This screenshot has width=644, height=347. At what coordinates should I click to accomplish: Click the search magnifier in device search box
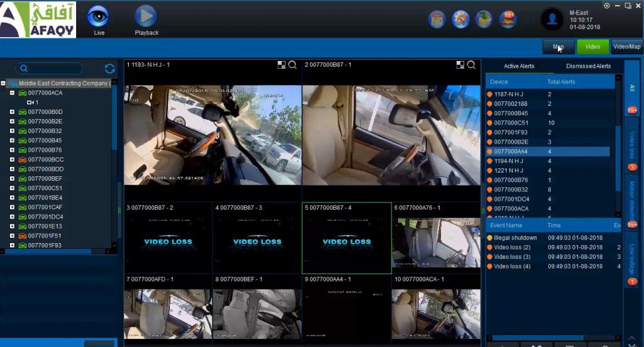click(24, 68)
